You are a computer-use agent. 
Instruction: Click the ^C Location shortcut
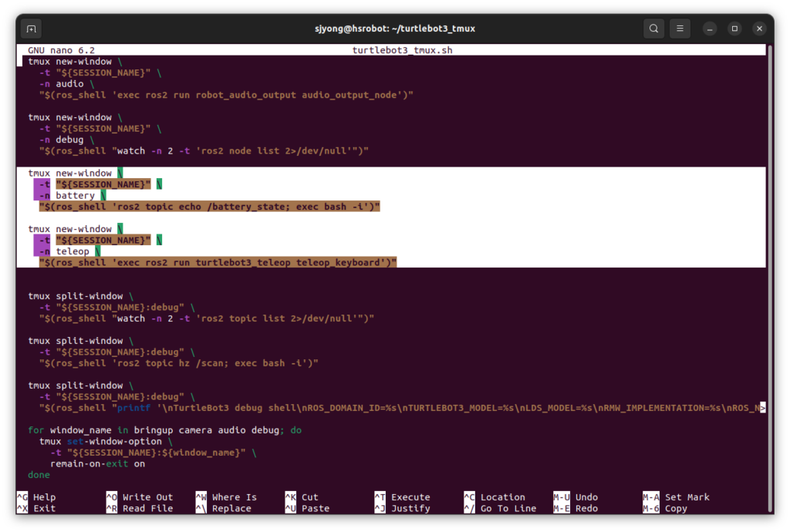pyautogui.click(x=495, y=497)
